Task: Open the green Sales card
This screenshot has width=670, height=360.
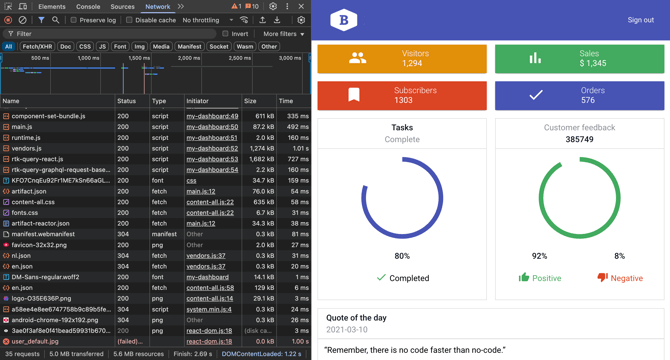Action: click(x=579, y=59)
